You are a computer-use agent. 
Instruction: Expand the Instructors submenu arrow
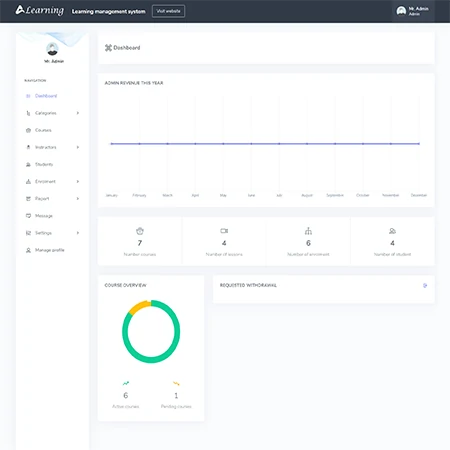tap(78, 147)
